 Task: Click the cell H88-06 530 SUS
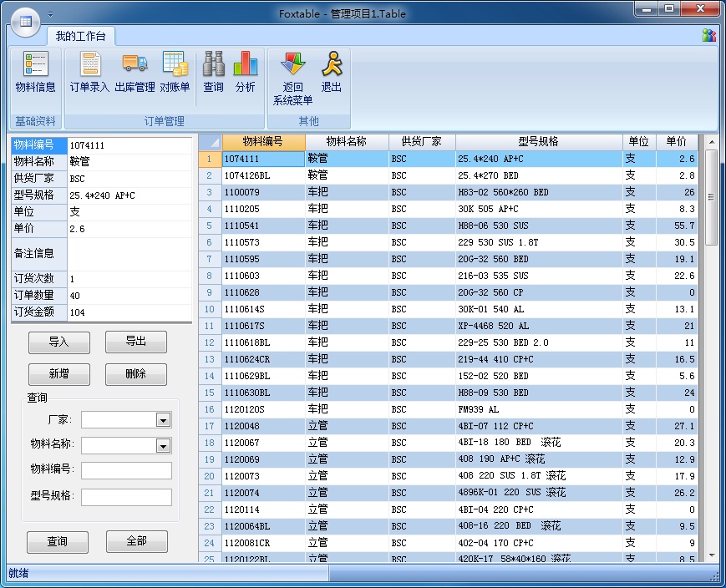coord(539,226)
